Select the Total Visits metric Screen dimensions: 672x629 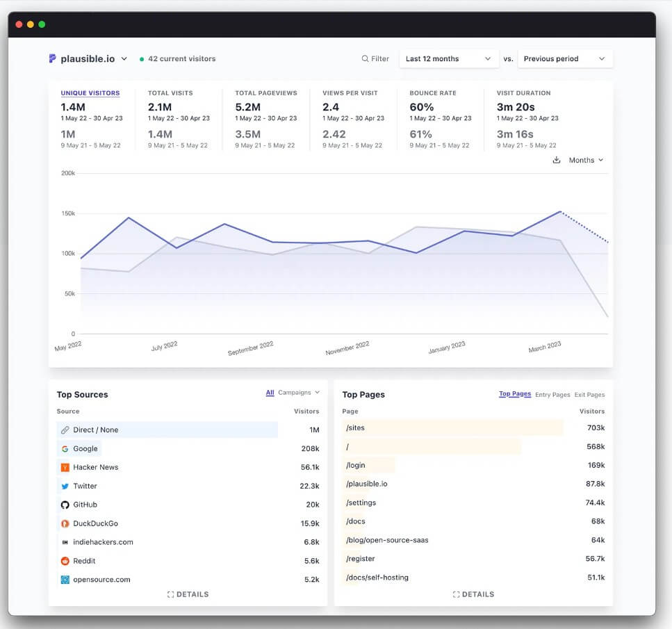coord(170,93)
